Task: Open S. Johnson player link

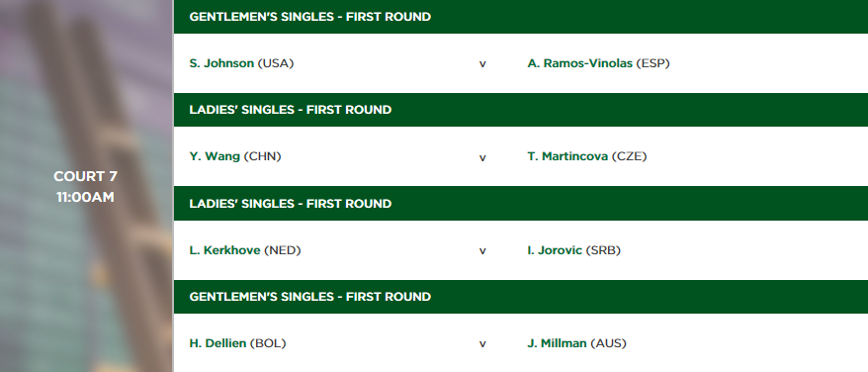Action: pyautogui.click(x=221, y=63)
